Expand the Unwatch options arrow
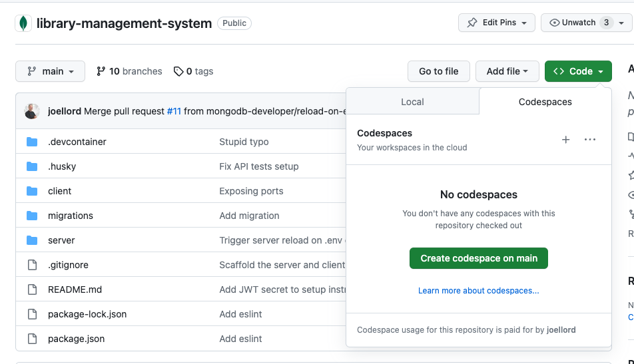 click(x=621, y=23)
